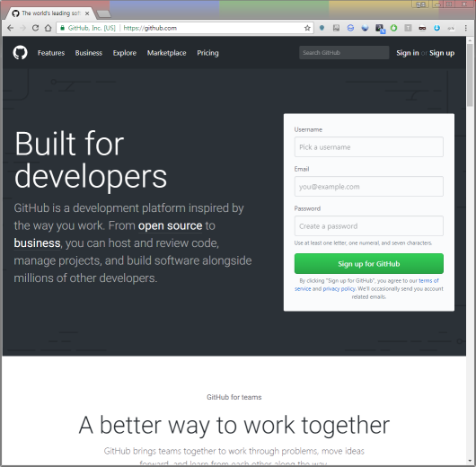Viewport: 476px width, 467px height.
Task: Click the password hint about seven characters
Action: [363, 242]
